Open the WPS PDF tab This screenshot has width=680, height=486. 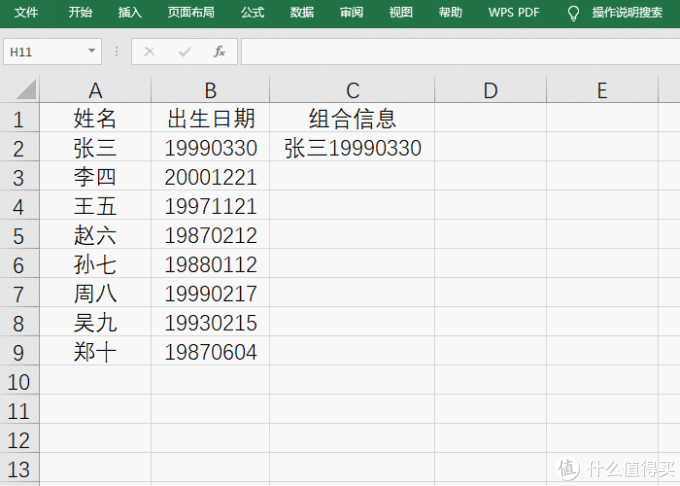pos(513,13)
